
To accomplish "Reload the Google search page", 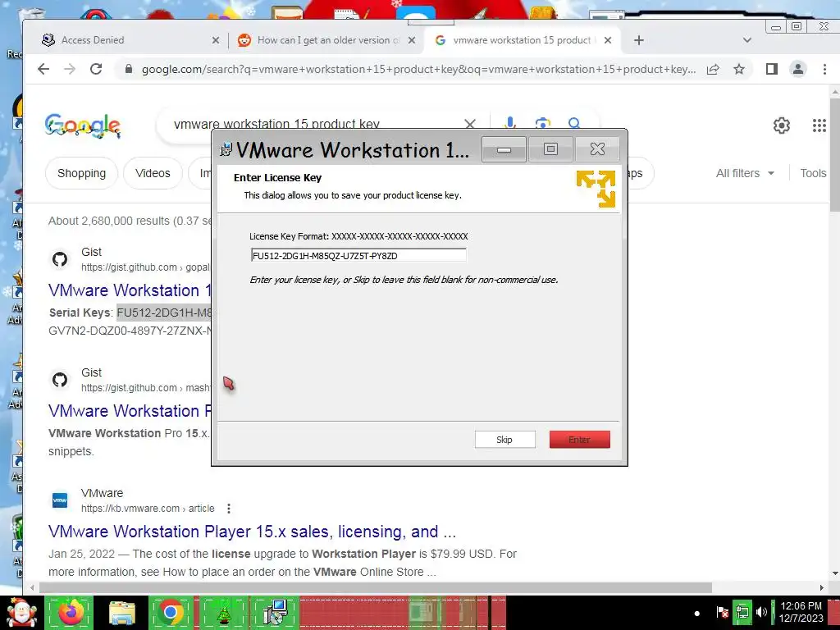I will click(96, 69).
